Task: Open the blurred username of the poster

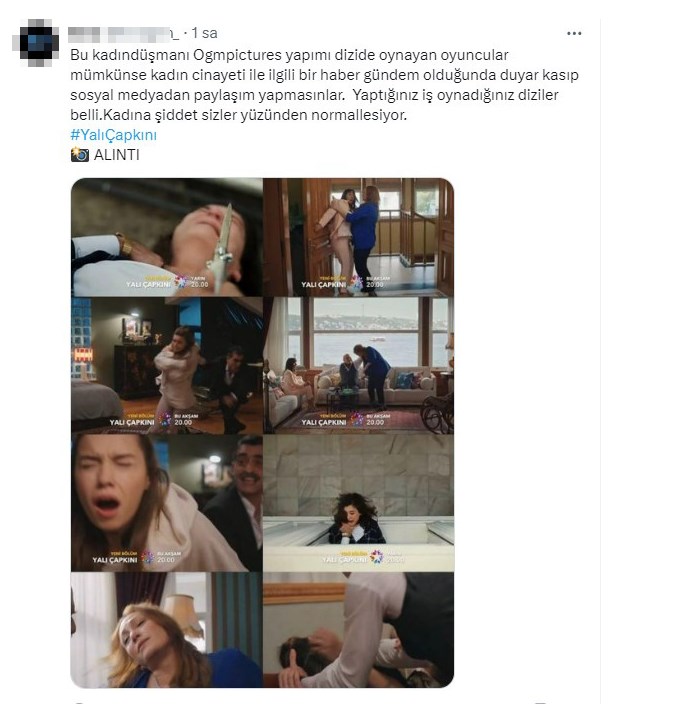Action: [124, 33]
